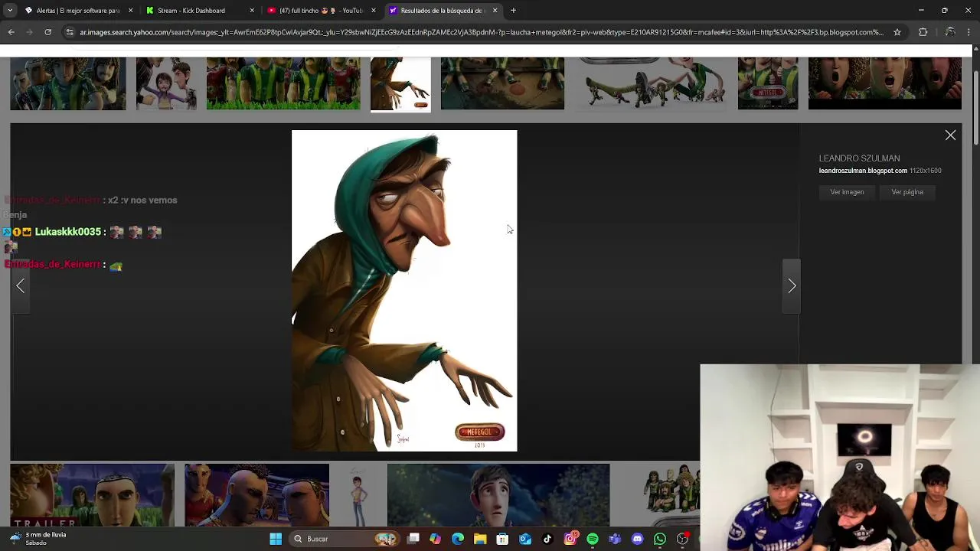This screenshot has height=551, width=980.
Task: Open Microsoft Store from the taskbar
Action: [x=502, y=539]
